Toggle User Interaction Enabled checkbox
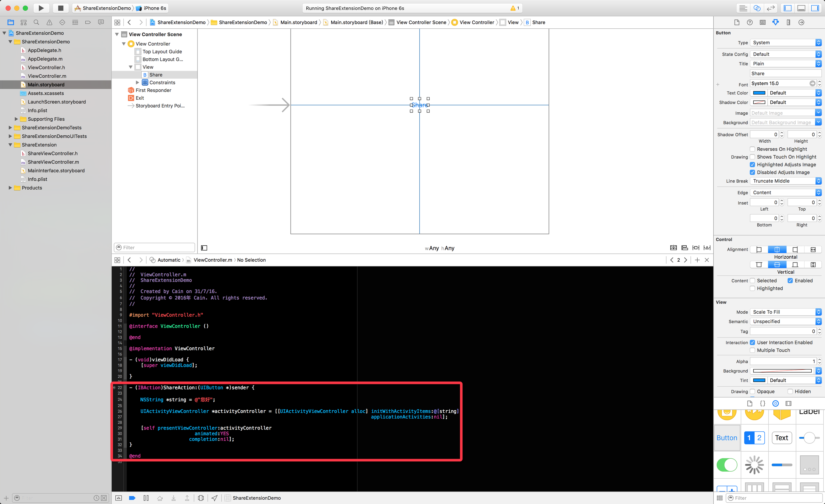 [x=752, y=342]
